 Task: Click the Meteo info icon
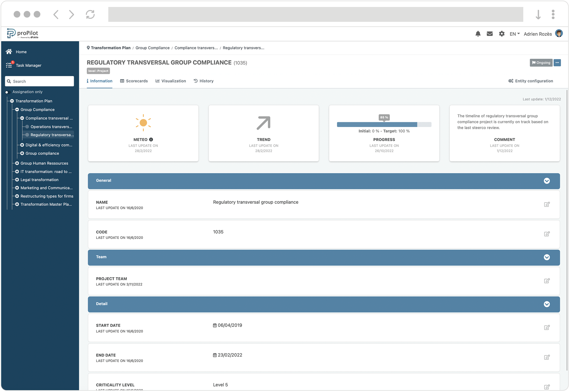coord(151,140)
